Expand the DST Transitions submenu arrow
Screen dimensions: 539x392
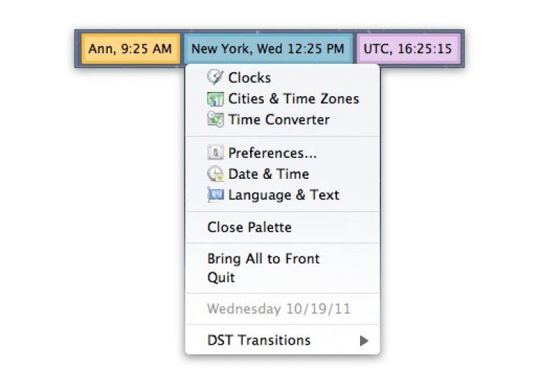click(x=364, y=341)
